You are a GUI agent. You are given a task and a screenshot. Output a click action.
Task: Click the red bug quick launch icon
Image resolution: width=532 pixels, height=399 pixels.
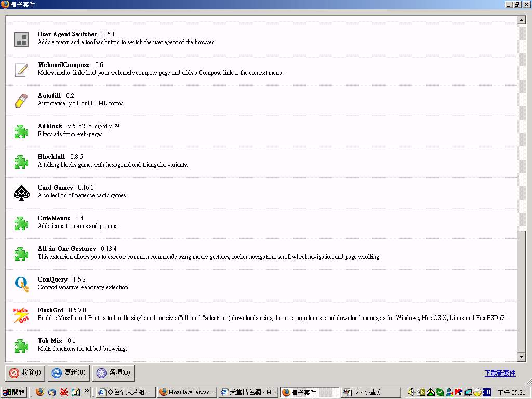(x=63, y=392)
